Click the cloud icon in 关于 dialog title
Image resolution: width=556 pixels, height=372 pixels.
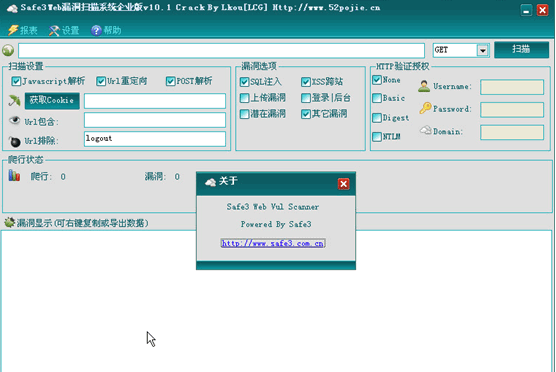[210, 182]
